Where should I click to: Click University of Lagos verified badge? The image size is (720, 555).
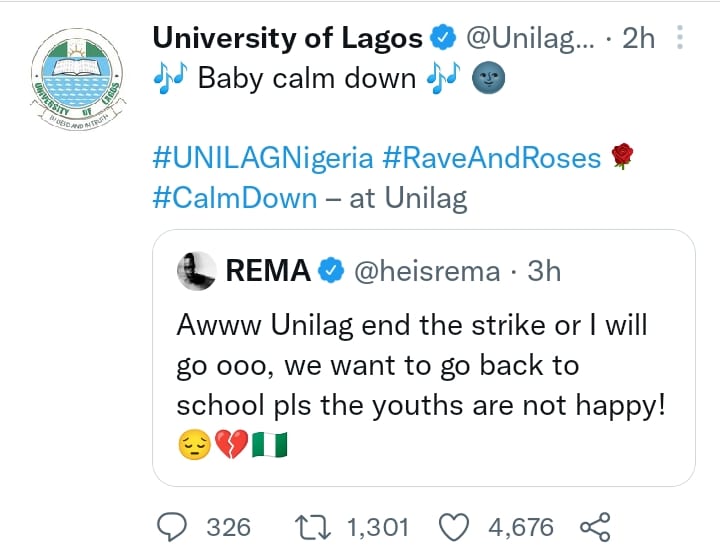click(442, 40)
